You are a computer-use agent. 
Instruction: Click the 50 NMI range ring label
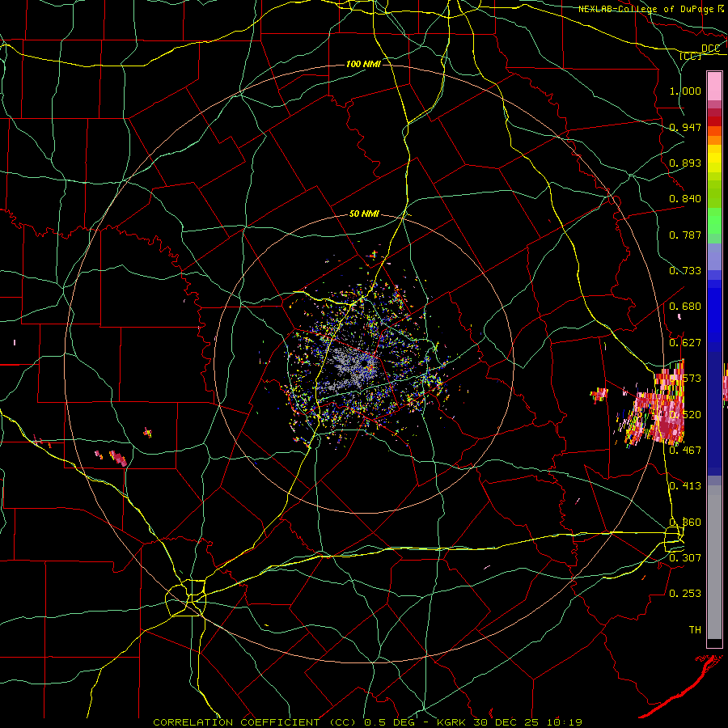tap(364, 214)
